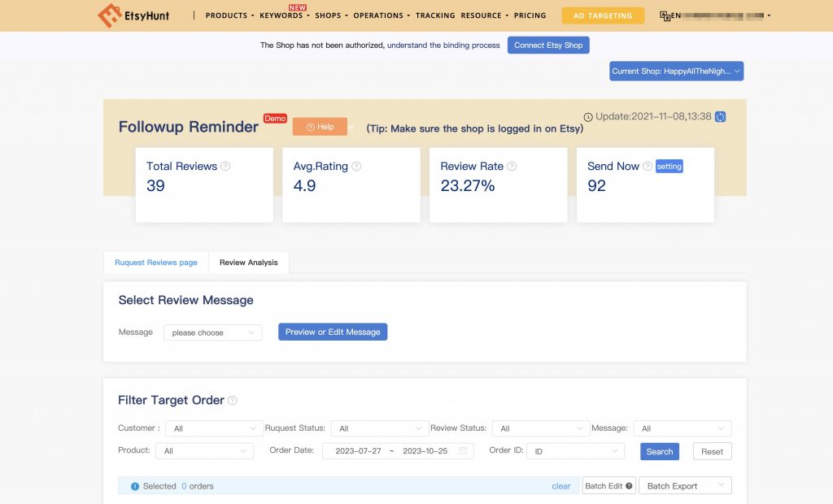Open the Current Shop HappyAllTheNigh selector
Screen dimensions: 833x504
(676, 71)
